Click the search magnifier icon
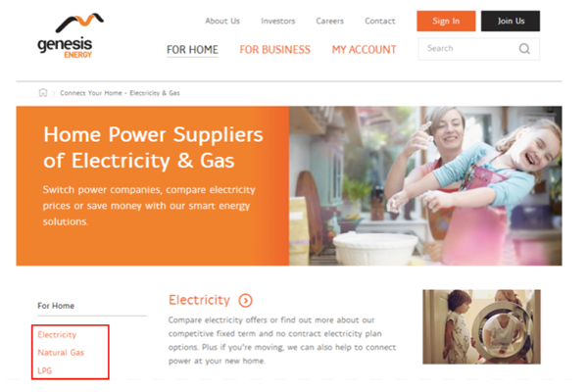The width and height of the screenshot is (588, 392). coord(524,49)
